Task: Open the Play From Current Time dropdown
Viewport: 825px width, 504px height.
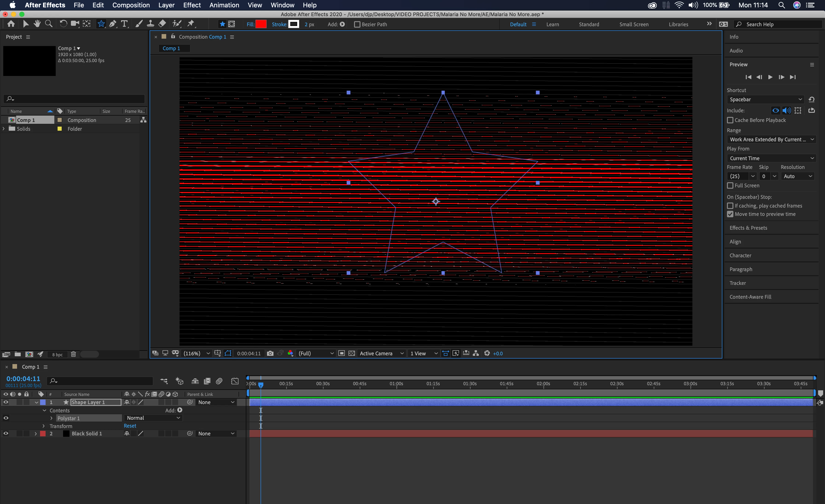Action: click(771, 158)
